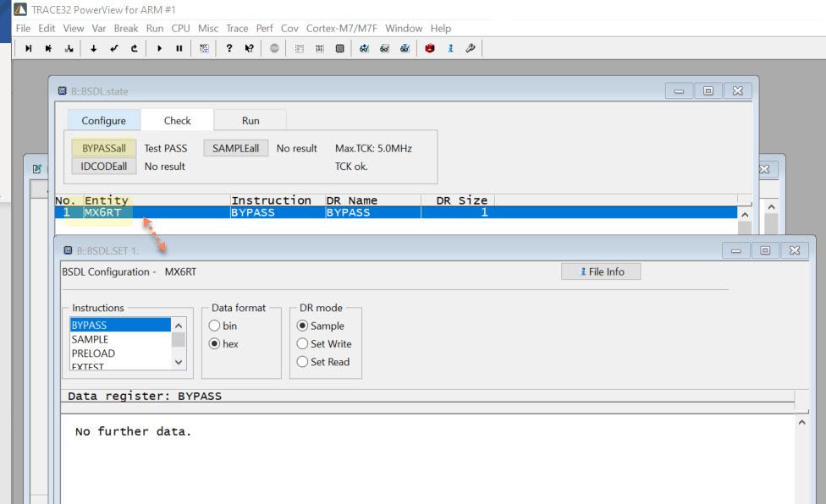This screenshot has height=504, width=826.
Task: Minimize the B::BSDL.state window
Action: click(679, 91)
